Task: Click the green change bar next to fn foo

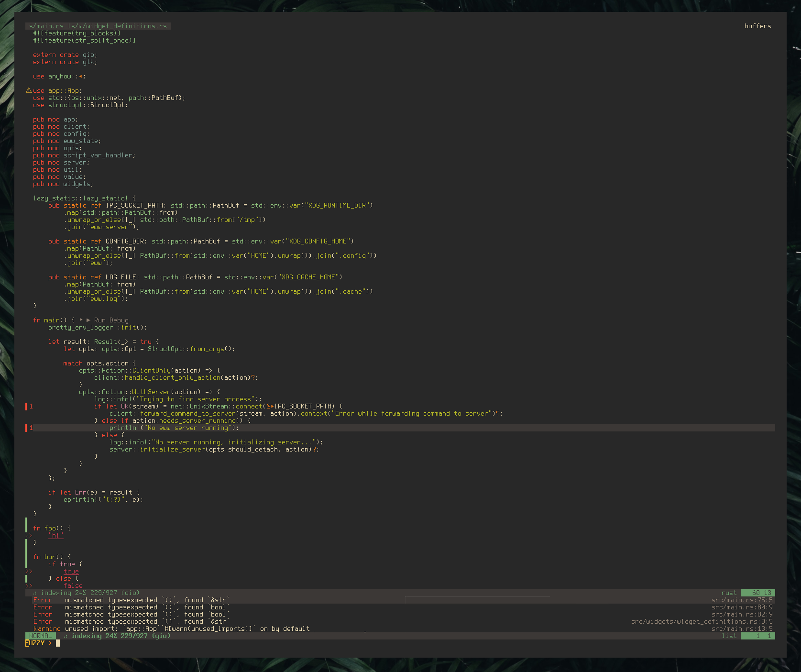Action: point(26,528)
